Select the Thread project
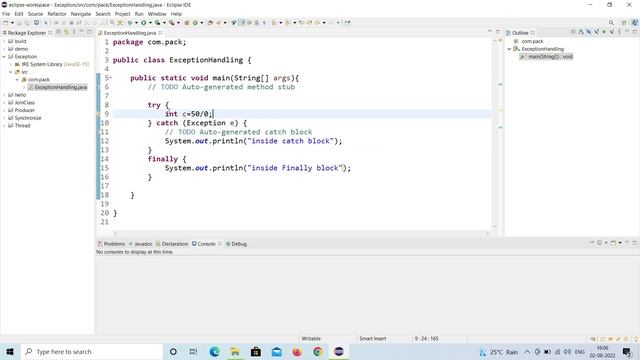 click(x=22, y=126)
